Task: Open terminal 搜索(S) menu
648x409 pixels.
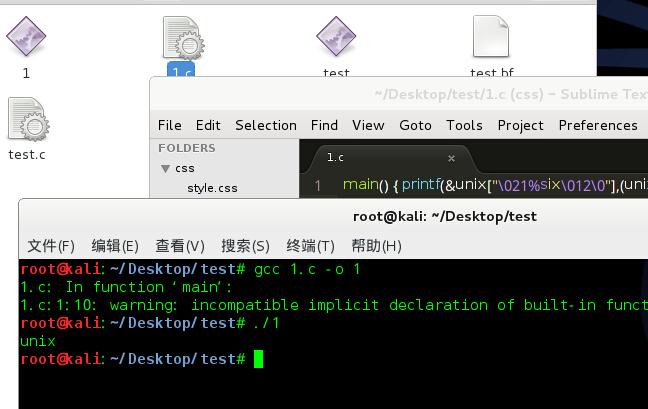Action: pos(245,245)
